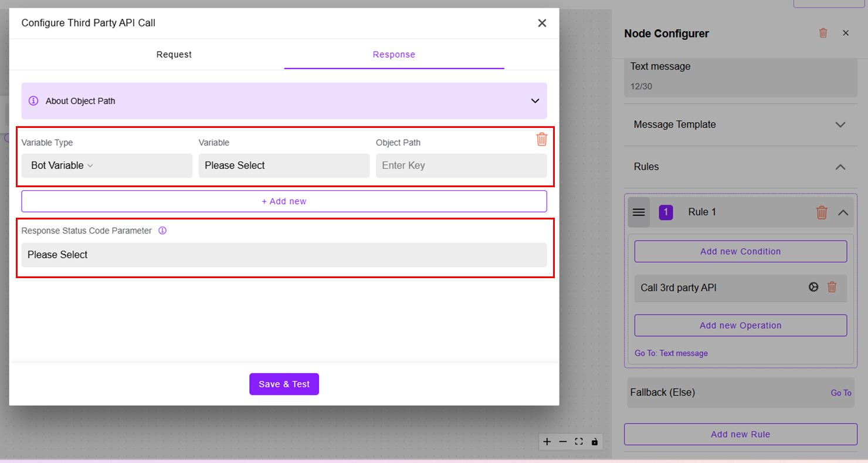Click the Save & Test button
The image size is (868, 463).
point(284,384)
